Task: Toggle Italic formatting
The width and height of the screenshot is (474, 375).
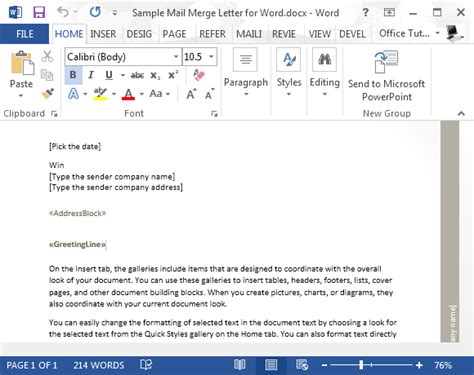Action: [91, 75]
